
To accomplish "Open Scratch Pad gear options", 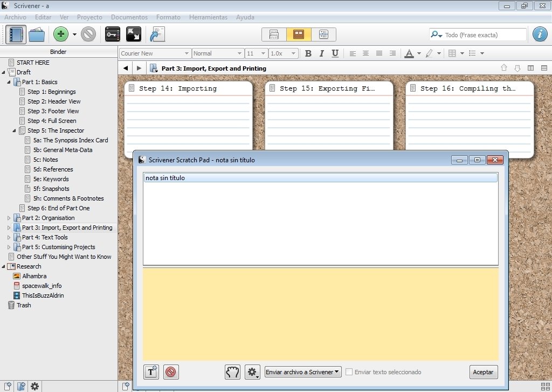I will (252, 372).
